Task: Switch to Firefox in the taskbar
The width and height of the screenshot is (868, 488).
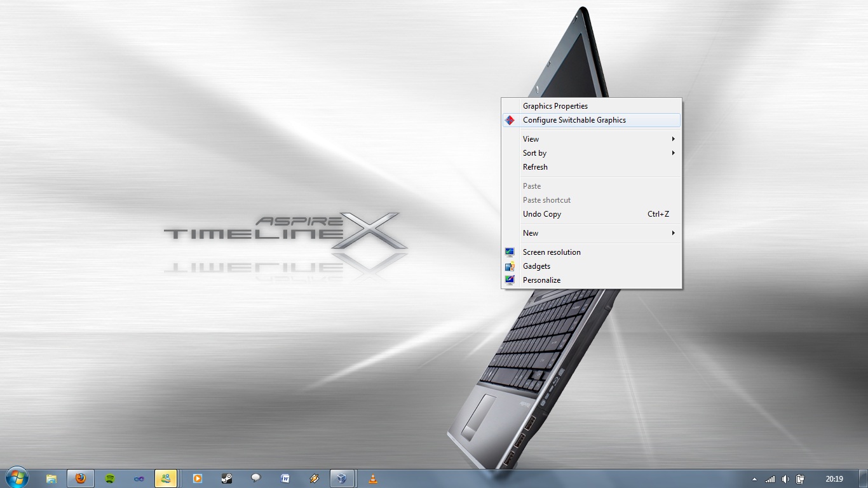Action: click(81, 478)
